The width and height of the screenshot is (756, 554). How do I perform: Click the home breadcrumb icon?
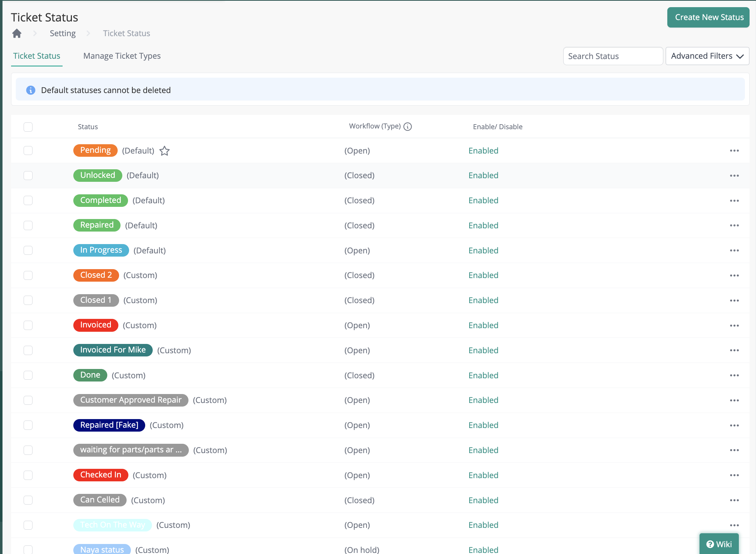17,34
